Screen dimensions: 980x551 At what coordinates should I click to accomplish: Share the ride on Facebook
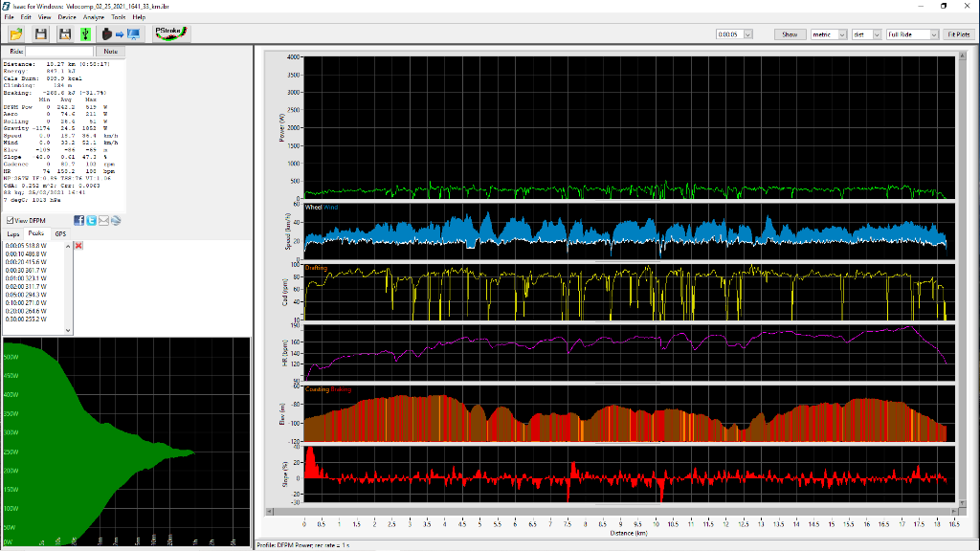point(79,220)
